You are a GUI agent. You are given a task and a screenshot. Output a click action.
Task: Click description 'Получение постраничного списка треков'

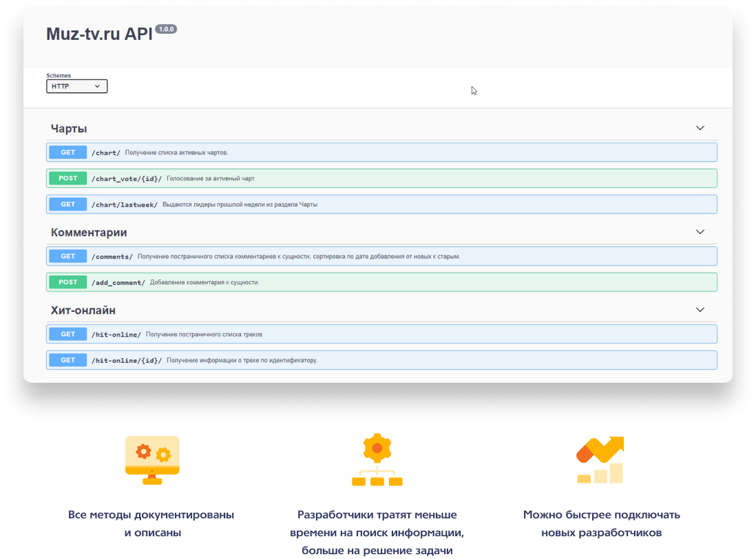[204, 335]
